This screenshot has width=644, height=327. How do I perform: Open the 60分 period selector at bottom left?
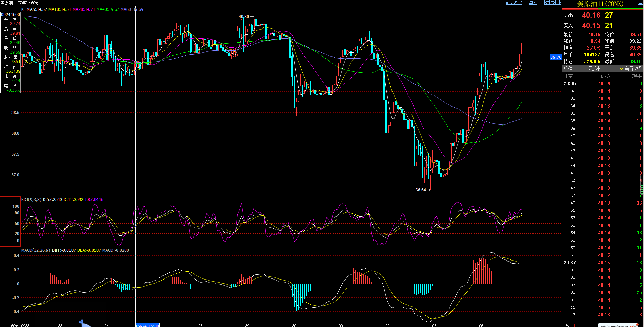point(15,325)
